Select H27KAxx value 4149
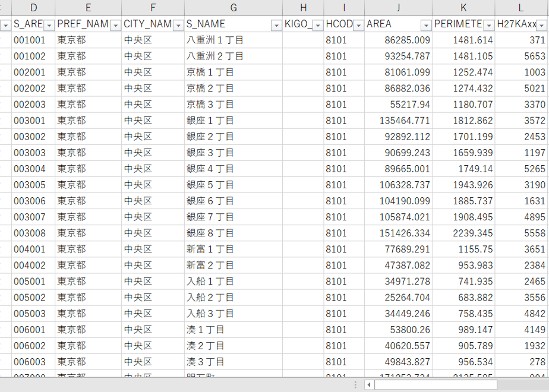Viewport: 549px width, 392px height. (521, 330)
